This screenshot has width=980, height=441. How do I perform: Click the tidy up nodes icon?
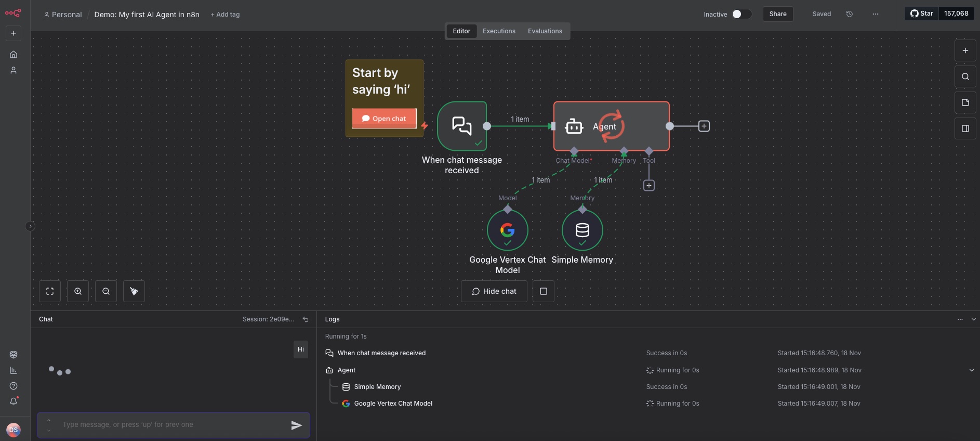tap(134, 291)
